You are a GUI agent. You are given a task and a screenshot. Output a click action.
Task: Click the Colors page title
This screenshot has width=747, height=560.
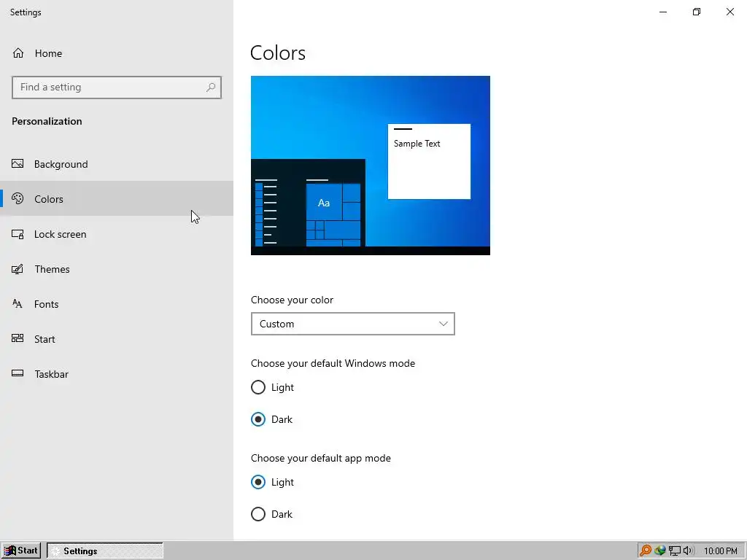coord(278,52)
